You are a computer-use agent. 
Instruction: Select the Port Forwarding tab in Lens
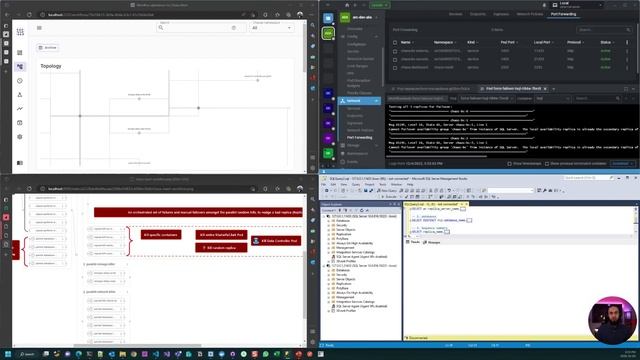coord(563,14)
